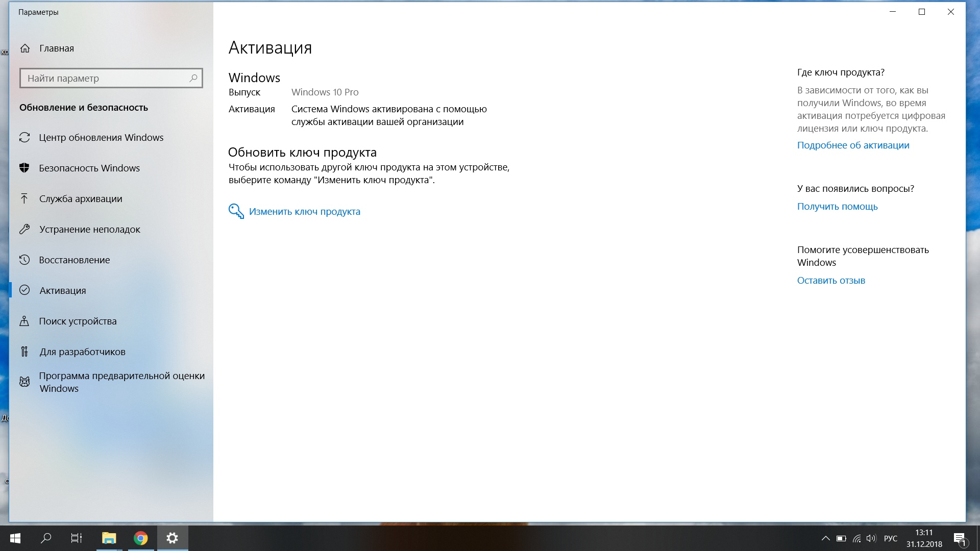980x551 pixels.
Task: Launch Google Chrome from the taskbar
Action: (x=140, y=538)
